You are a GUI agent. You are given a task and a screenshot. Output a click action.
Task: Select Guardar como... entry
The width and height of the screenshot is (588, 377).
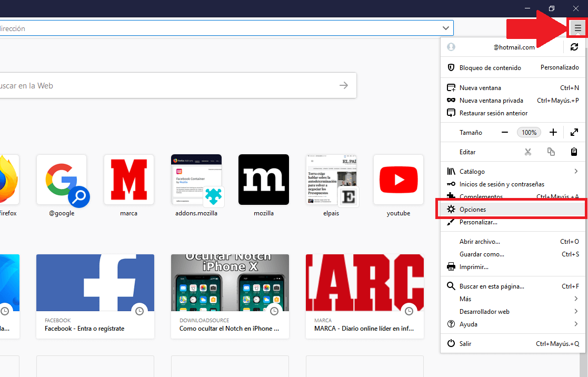pyautogui.click(x=513, y=254)
